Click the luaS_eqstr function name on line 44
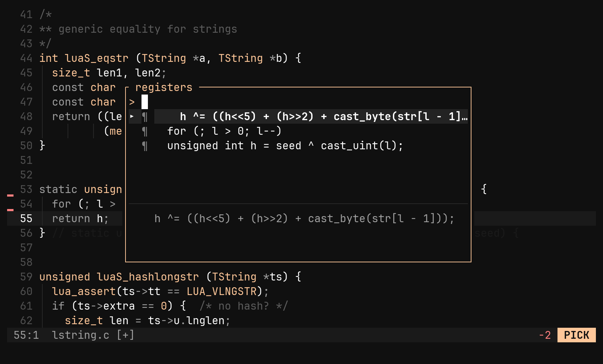This screenshot has width=603, height=364. point(97,58)
